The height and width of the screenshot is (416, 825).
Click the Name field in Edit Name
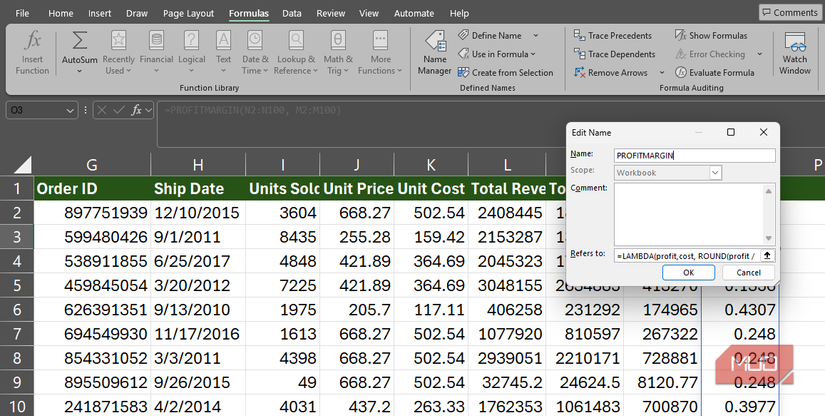click(695, 155)
